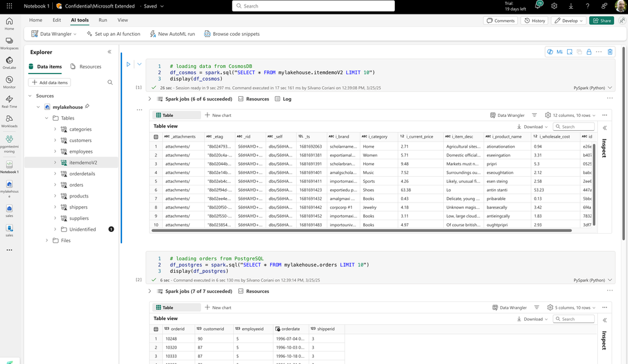Switch to Resources tab in Explorer
Image resolution: width=628 pixels, height=364 pixels.
tap(85, 67)
